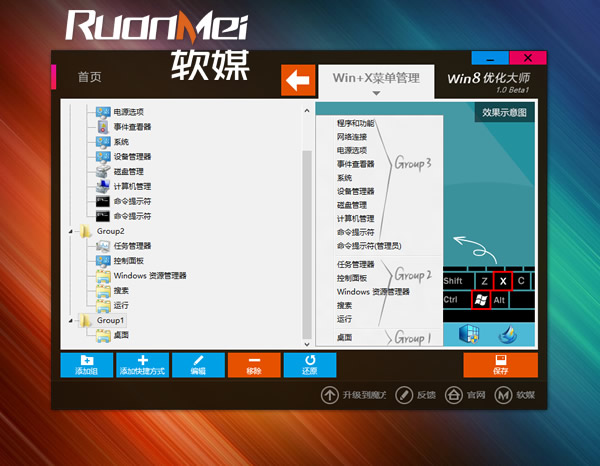This screenshot has height=466, width=600.
Task: Click the 还原 restore button
Action: pyautogui.click(x=309, y=364)
